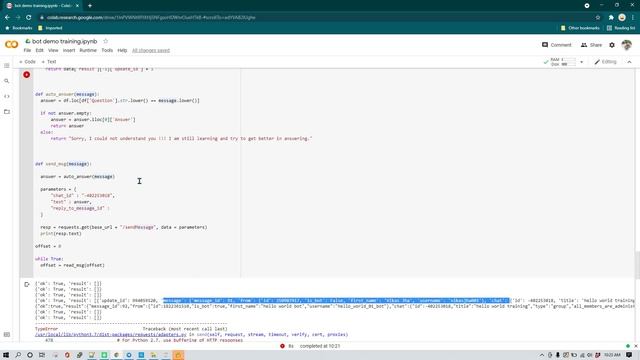Open the Reading list

tap(621, 28)
